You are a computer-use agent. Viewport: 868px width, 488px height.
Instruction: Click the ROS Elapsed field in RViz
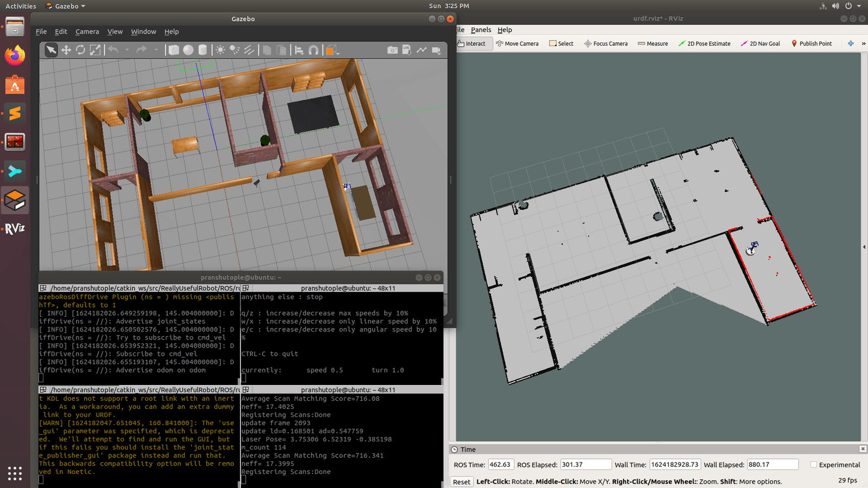tap(586, 465)
